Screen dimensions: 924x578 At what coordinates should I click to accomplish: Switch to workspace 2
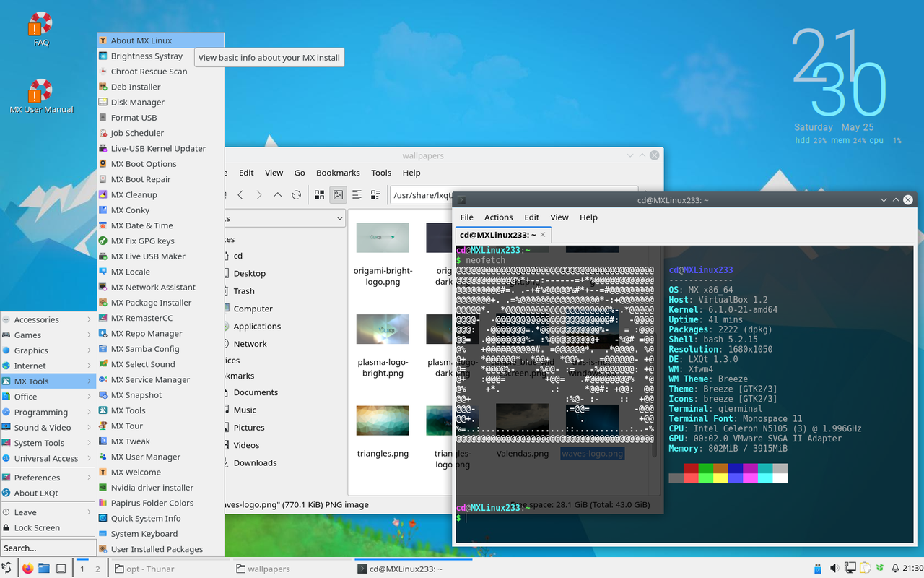pos(98,569)
